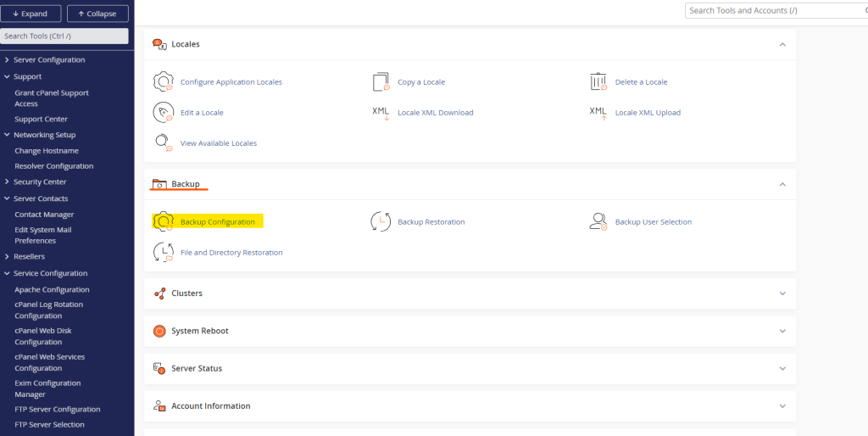Click the System Reboot power icon
The image size is (868, 436).
[159, 331]
